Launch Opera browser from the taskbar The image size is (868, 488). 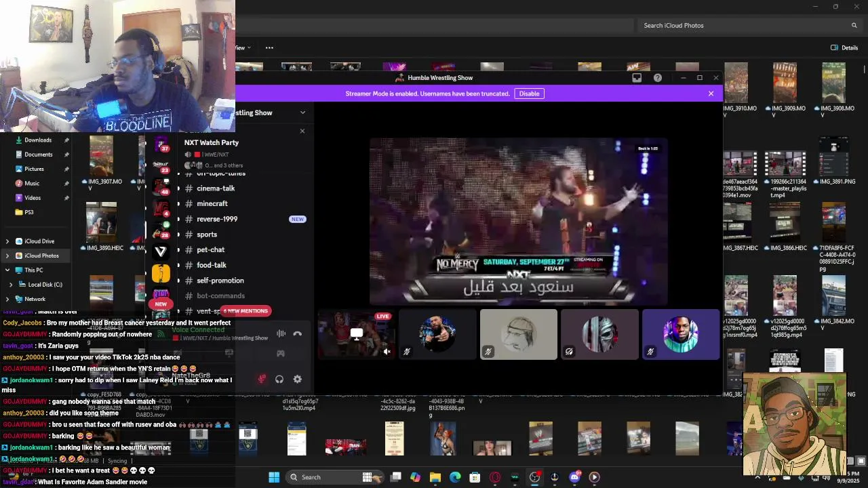click(x=495, y=477)
